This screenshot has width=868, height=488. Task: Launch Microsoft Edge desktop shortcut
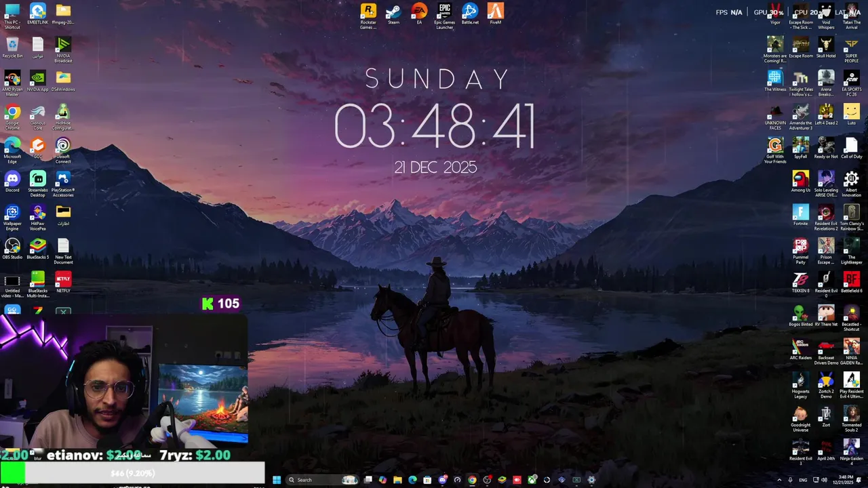tap(12, 150)
